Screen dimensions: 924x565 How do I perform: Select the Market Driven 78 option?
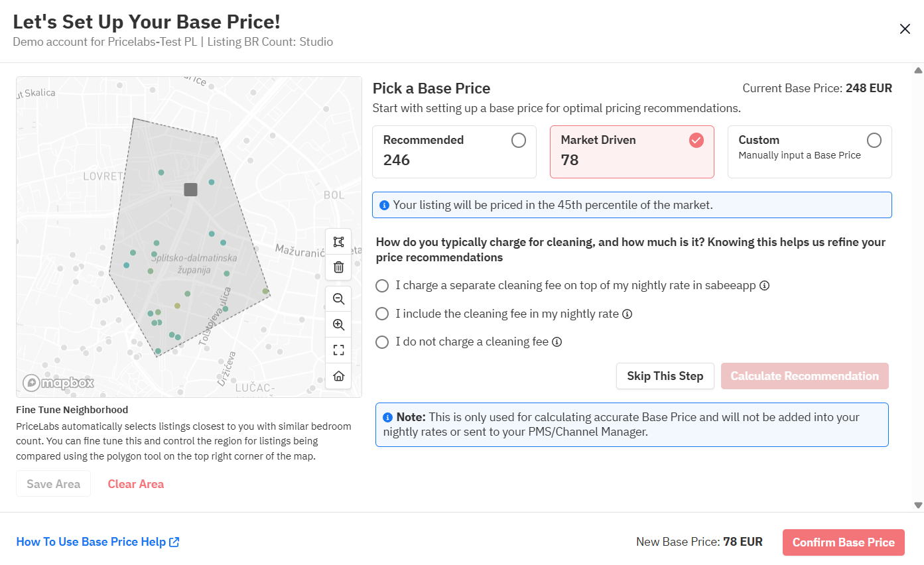tap(696, 141)
